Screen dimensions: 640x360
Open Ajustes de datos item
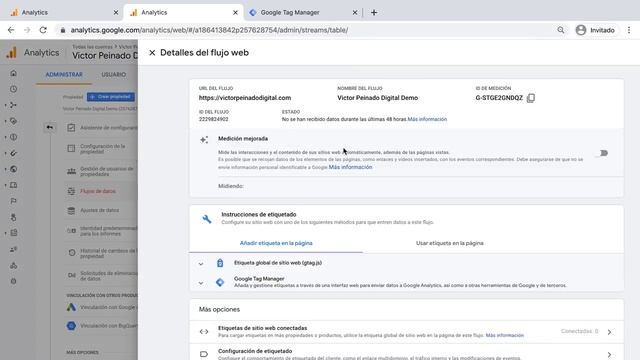100,211
